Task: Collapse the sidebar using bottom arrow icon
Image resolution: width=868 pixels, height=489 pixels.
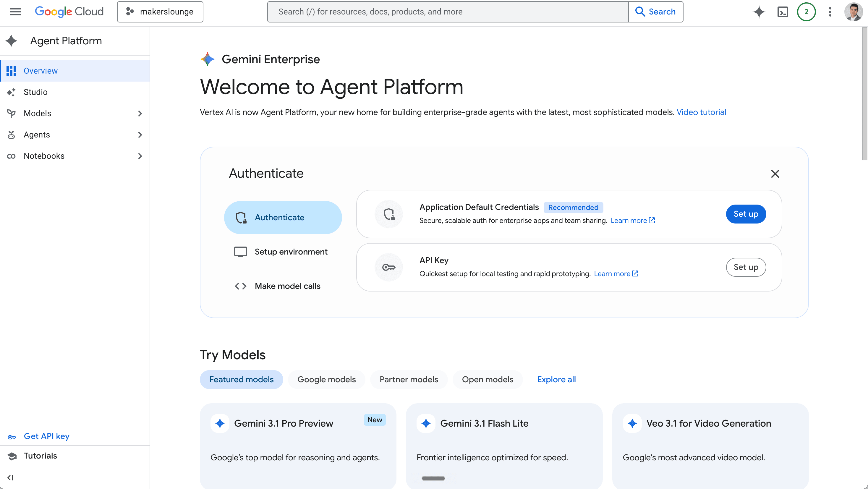Action: click(x=10, y=477)
